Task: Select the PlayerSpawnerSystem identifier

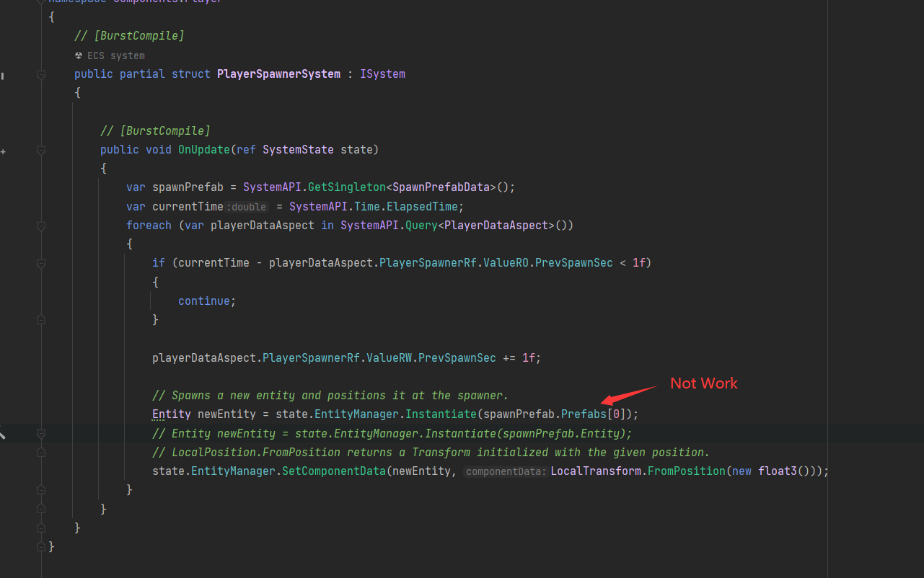Action: (278, 74)
